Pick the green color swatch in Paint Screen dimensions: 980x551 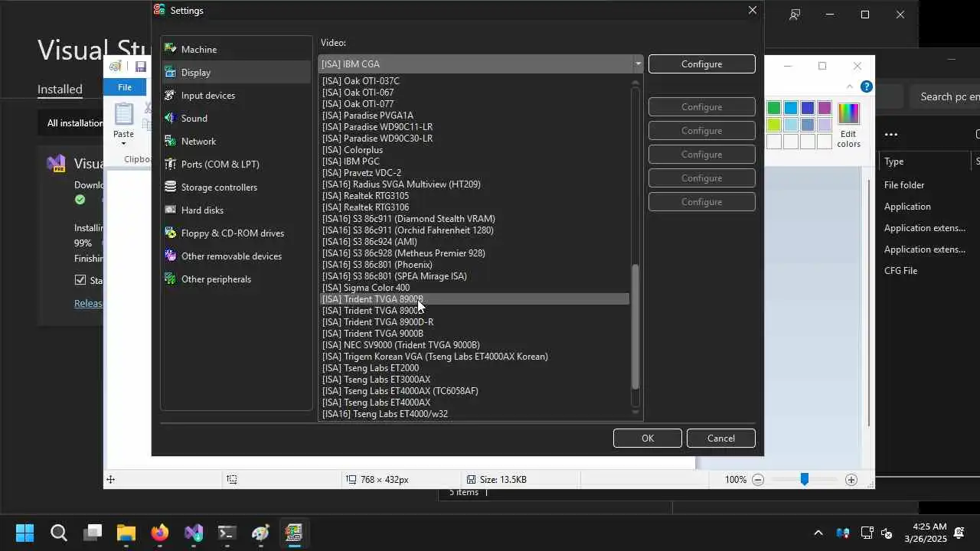click(774, 108)
